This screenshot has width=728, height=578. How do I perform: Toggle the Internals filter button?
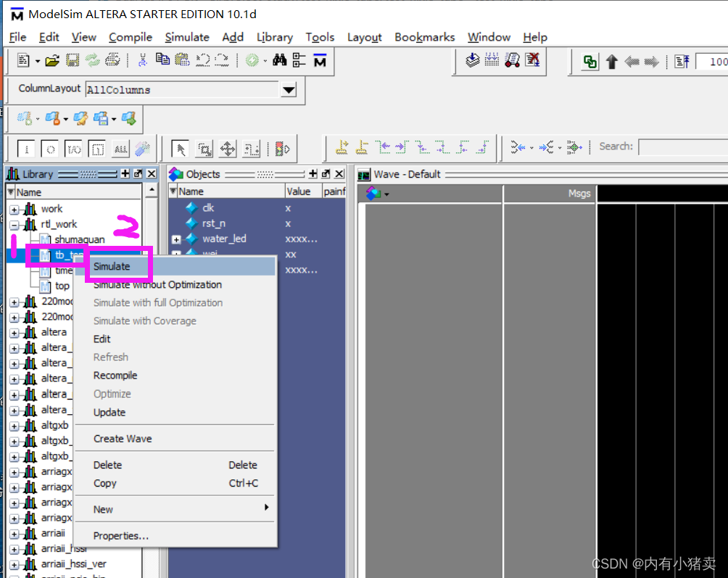(x=97, y=149)
